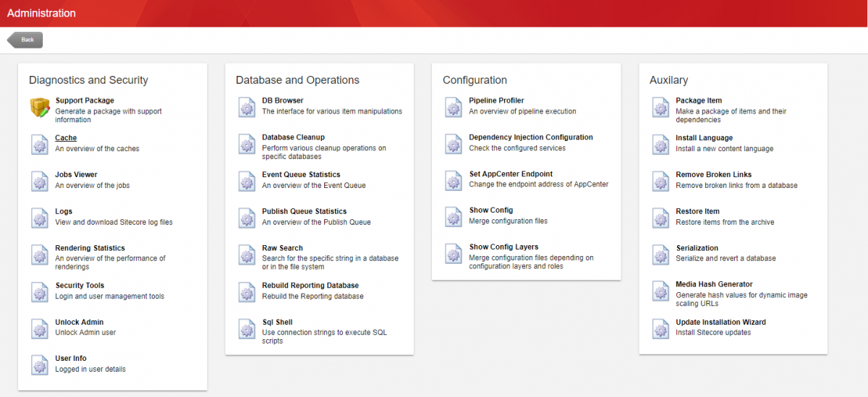Click the Serialization gear icon
Image resolution: width=868 pixels, height=397 pixels.
point(660,255)
